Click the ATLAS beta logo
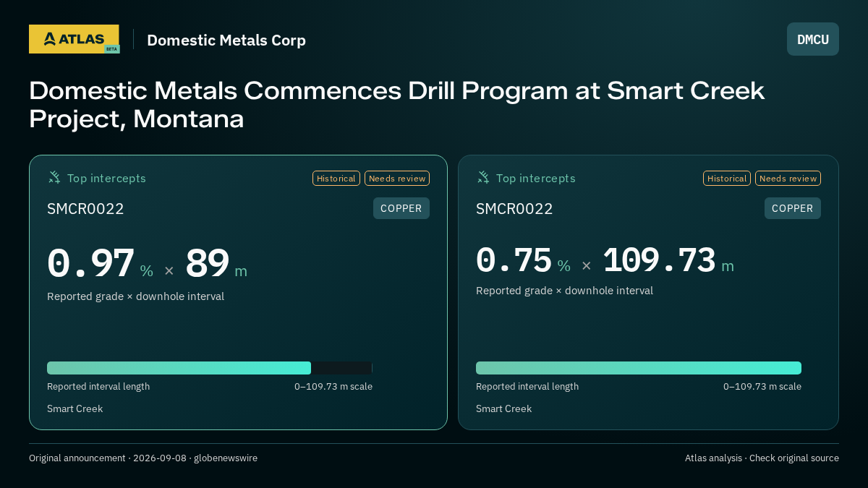Viewport: 868px width, 488px height. pyautogui.click(x=75, y=39)
